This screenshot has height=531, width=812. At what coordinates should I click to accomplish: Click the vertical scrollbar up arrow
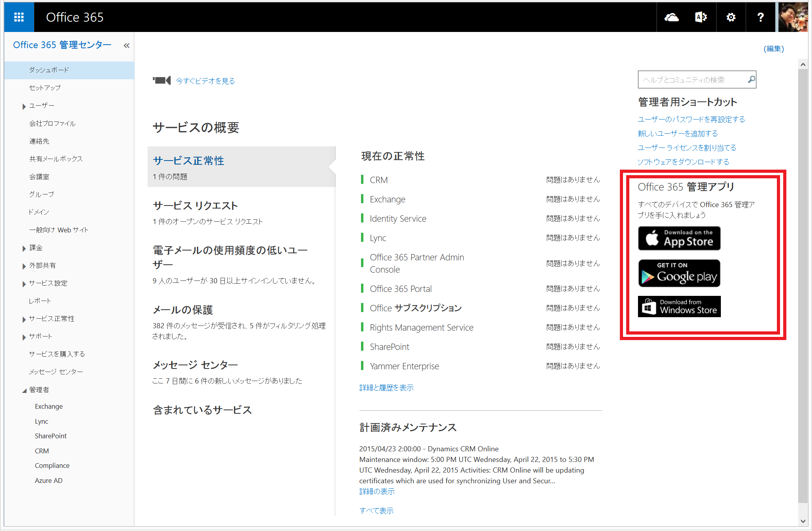coord(803,64)
